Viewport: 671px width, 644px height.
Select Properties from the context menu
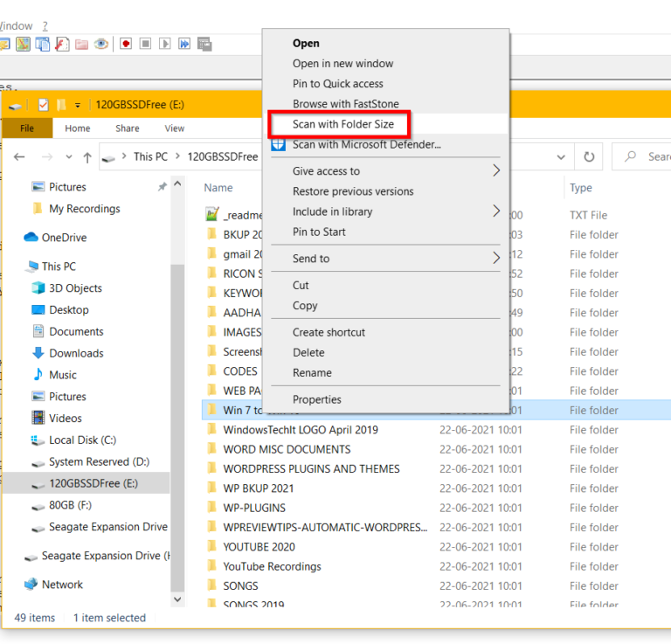pyautogui.click(x=316, y=399)
